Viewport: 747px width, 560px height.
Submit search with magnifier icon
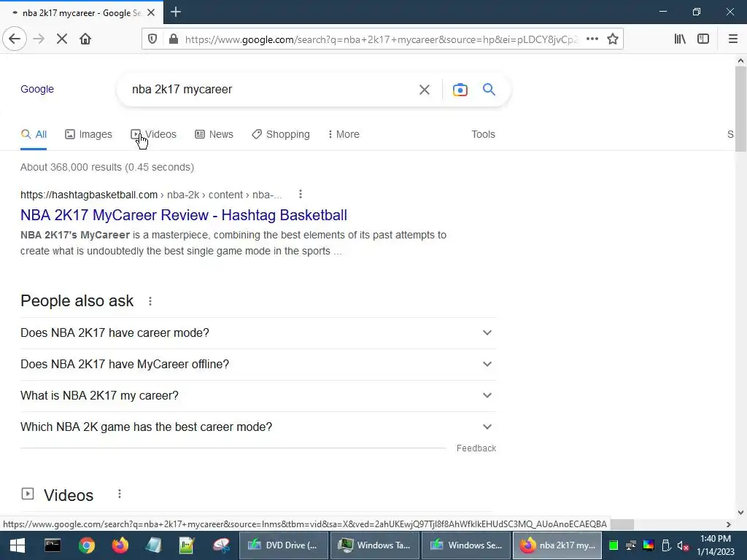click(489, 89)
